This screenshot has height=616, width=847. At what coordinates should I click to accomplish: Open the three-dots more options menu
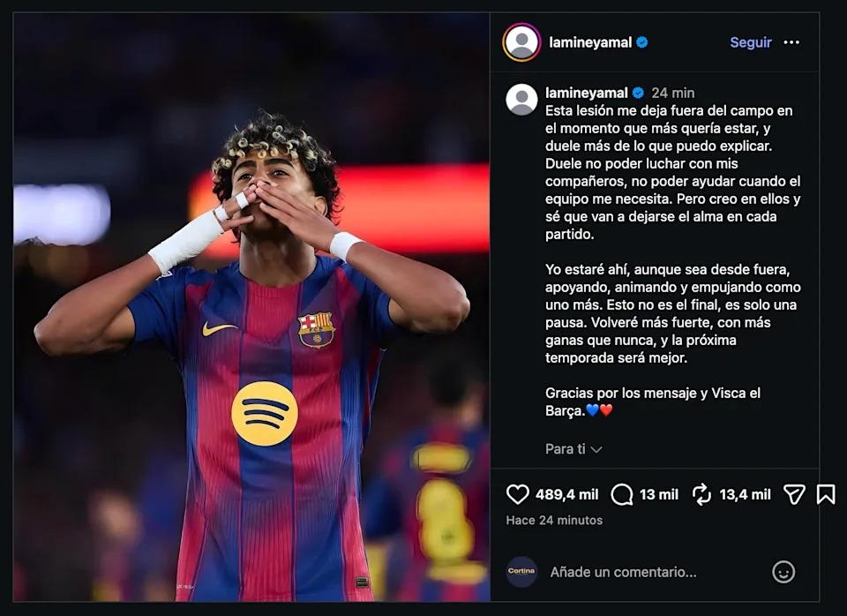(791, 42)
